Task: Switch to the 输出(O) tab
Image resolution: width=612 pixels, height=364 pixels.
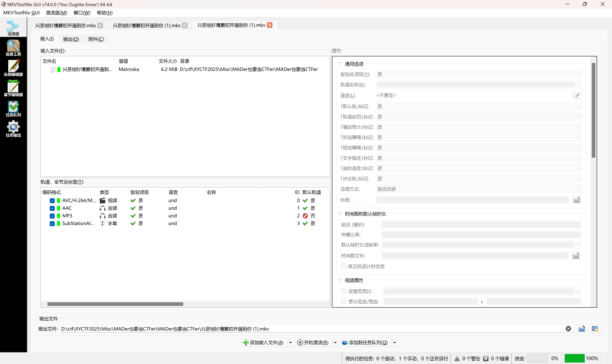Action: tap(71, 39)
